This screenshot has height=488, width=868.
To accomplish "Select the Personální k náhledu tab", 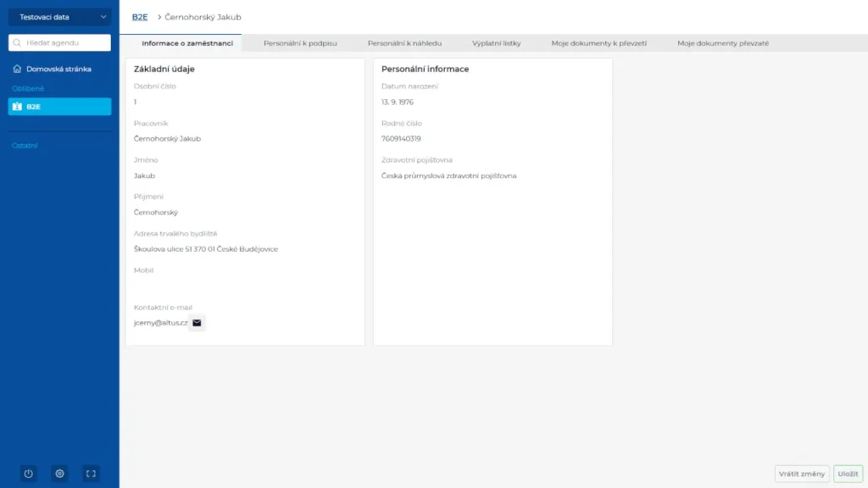I will (x=404, y=43).
